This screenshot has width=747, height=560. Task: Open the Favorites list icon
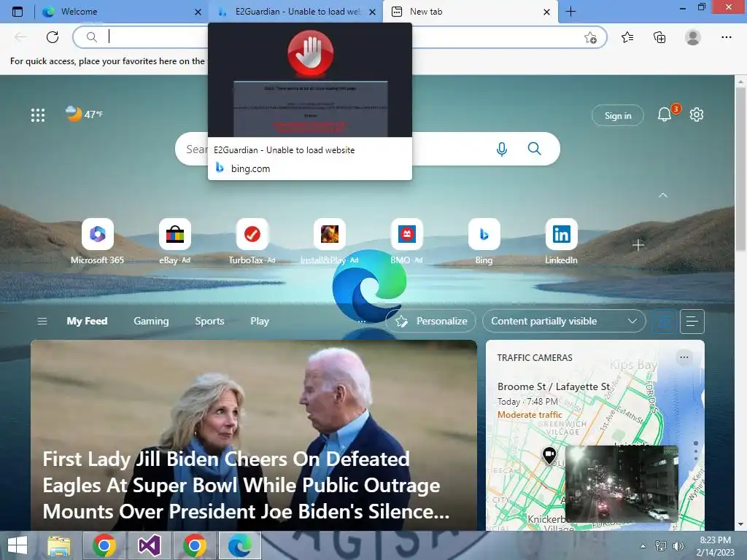pyautogui.click(x=627, y=37)
